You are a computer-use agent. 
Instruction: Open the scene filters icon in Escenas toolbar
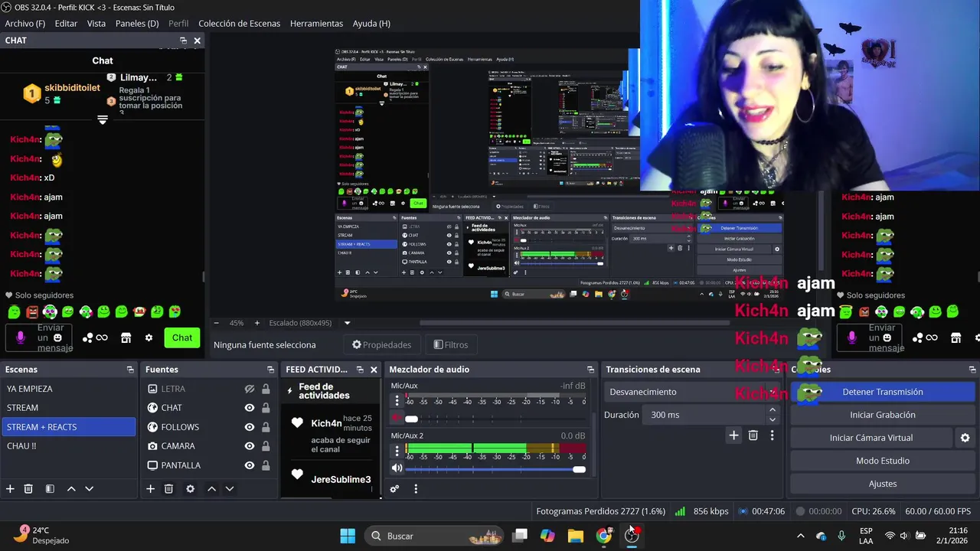tap(50, 488)
